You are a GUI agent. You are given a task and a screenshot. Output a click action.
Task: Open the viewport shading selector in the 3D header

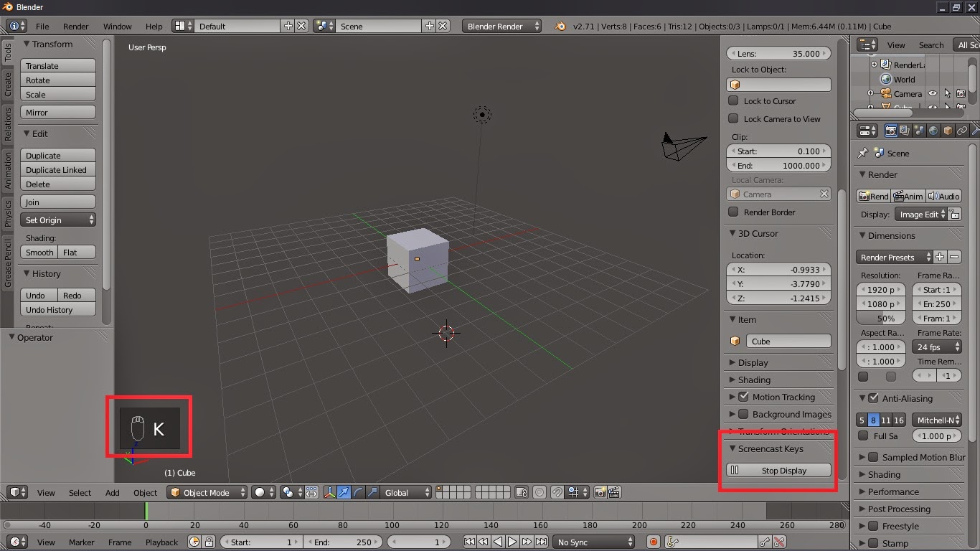(263, 492)
